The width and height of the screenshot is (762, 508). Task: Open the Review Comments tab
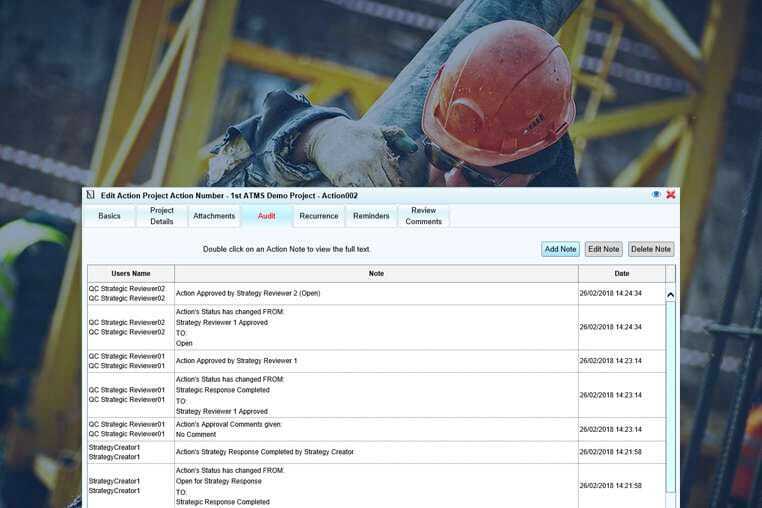[424, 216]
